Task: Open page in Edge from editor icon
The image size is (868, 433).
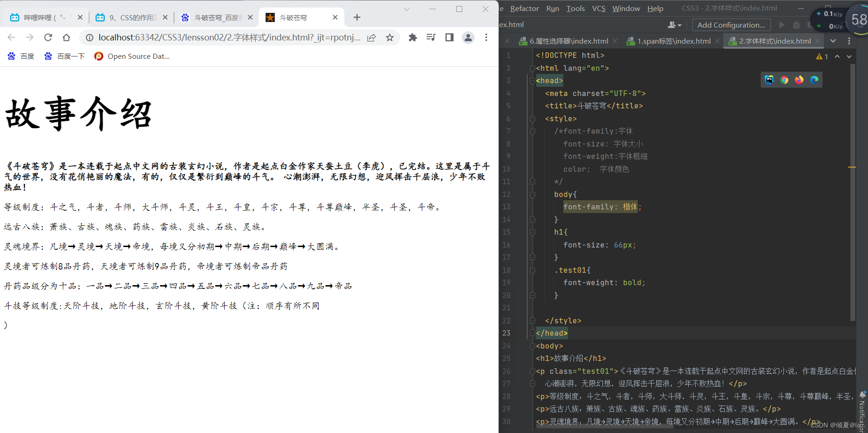Action: (x=814, y=80)
